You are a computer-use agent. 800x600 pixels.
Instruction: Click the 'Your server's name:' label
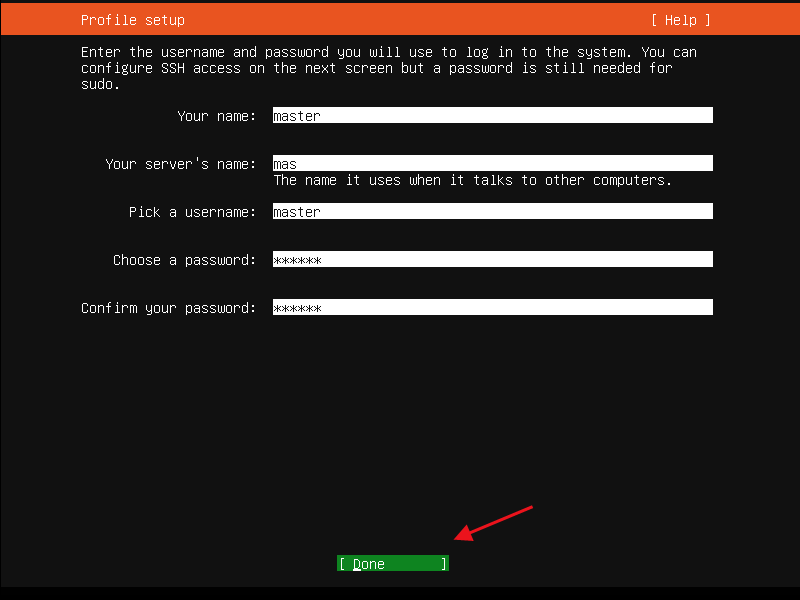[x=181, y=164]
